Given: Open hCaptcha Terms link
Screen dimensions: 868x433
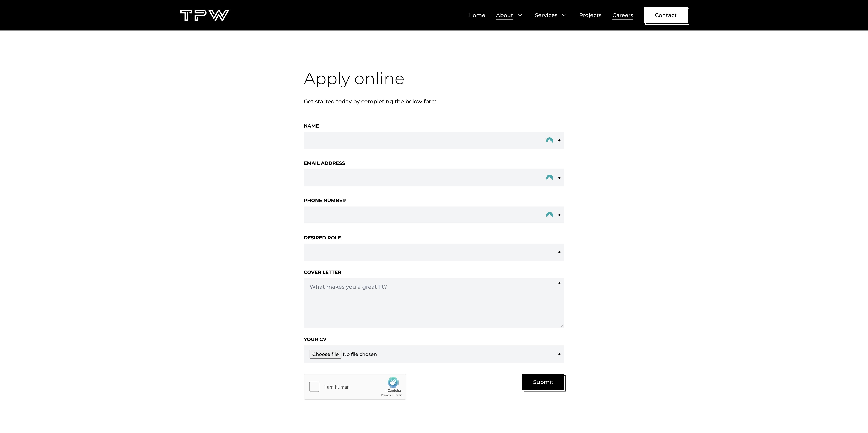Looking at the screenshot, I should click(398, 395).
